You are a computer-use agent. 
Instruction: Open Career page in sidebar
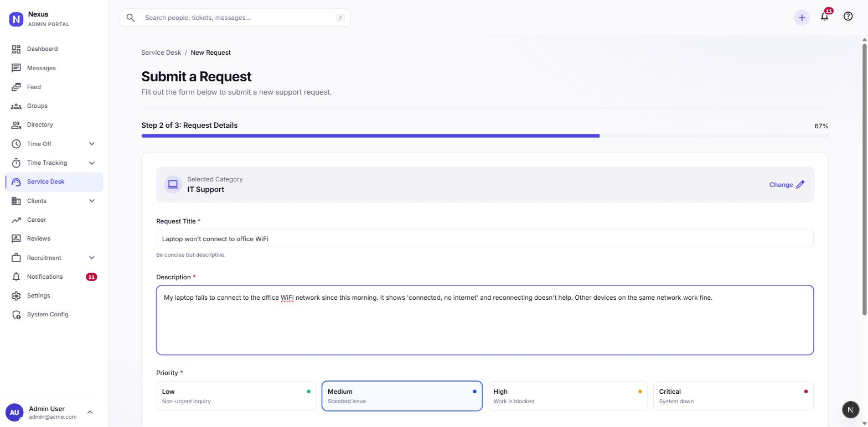(54, 220)
